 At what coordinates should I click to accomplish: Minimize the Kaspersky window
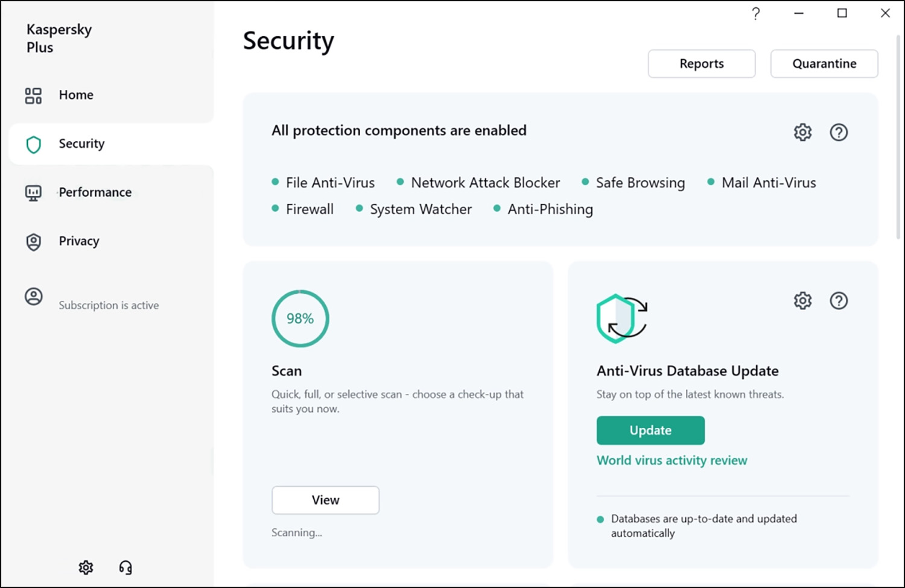(799, 13)
